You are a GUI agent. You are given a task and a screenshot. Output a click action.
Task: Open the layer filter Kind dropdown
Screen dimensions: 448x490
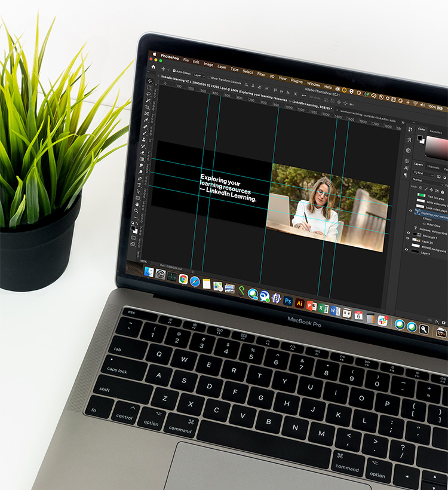pyautogui.click(x=424, y=173)
